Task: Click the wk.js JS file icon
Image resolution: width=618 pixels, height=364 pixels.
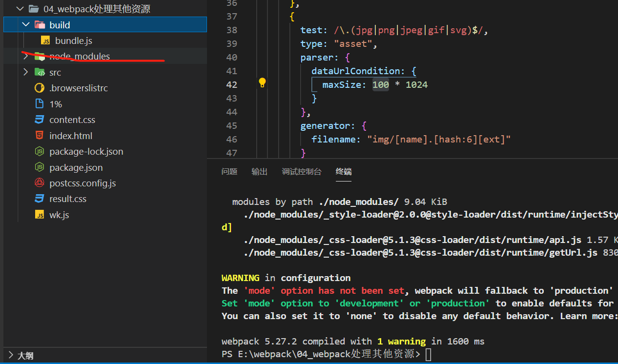Action: point(40,215)
